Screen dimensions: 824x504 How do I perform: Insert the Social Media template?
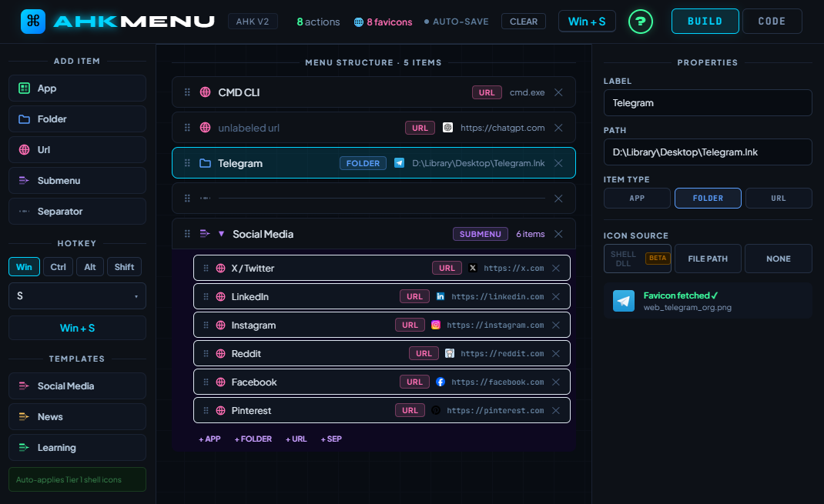(77, 386)
